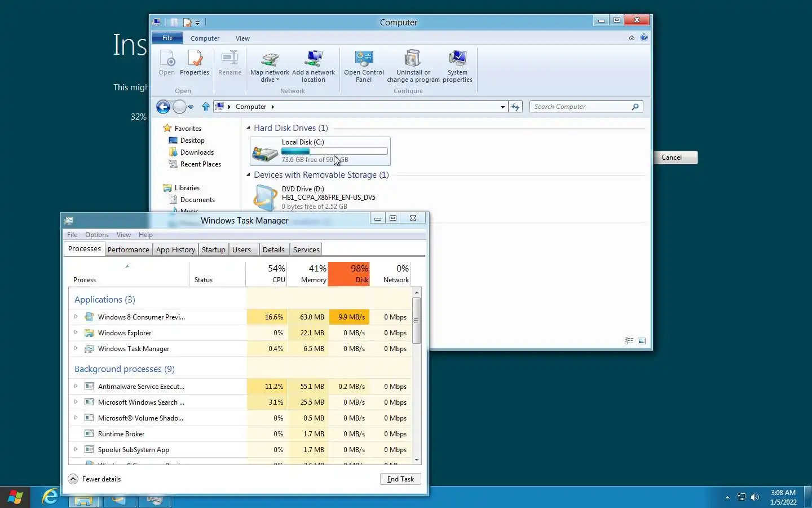Click the network icon in system tray
Image resolution: width=812 pixels, height=508 pixels.
click(x=742, y=497)
